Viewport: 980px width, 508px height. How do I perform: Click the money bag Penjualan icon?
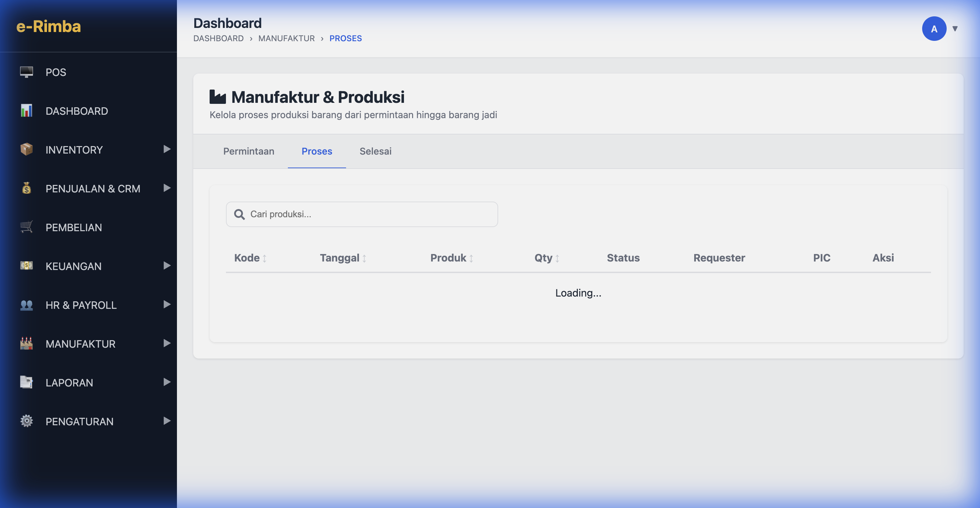point(26,188)
